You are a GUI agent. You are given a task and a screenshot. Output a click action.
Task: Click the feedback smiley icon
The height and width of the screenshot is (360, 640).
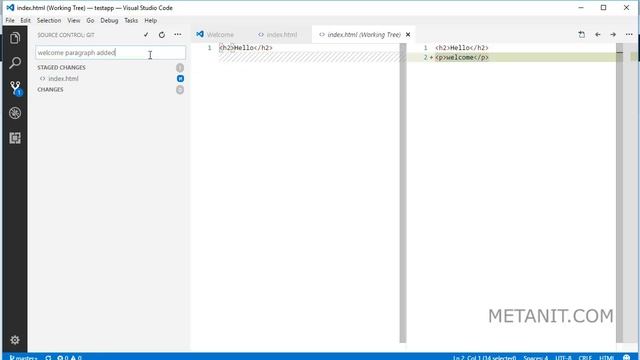pyautogui.click(x=627, y=358)
